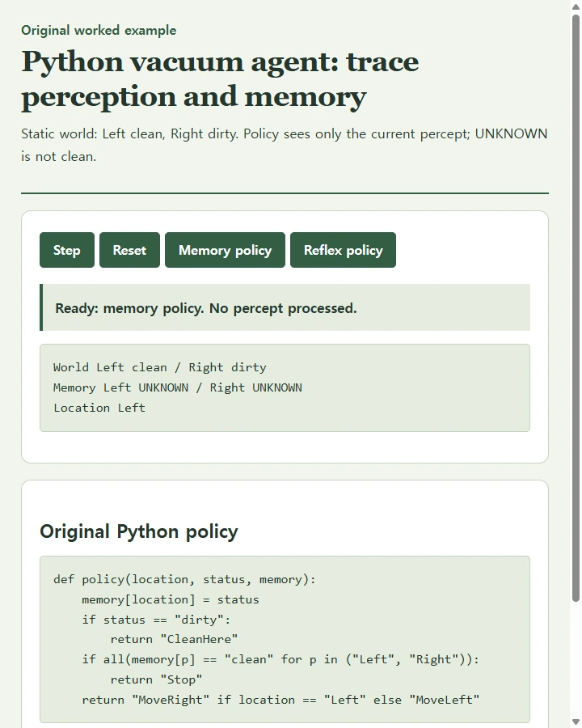Click the 'Original worked example' label
Viewport: 582px width, 728px height.
99,30
